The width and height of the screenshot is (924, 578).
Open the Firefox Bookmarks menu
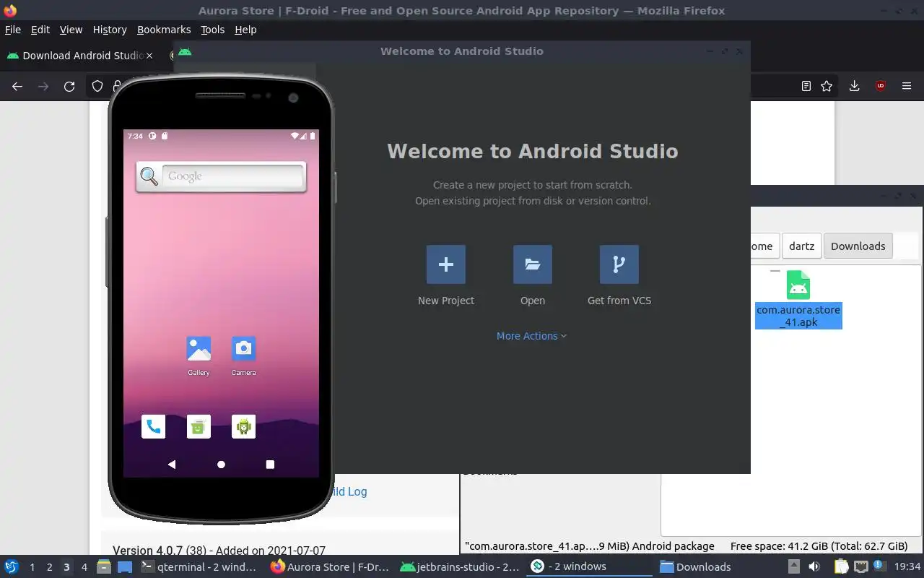164,30
